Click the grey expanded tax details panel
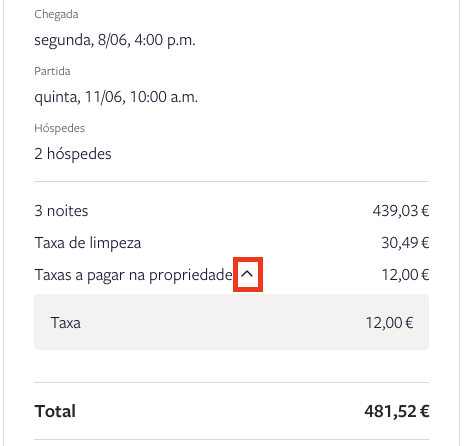This screenshot has height=446, width=464. pos(231,322)
